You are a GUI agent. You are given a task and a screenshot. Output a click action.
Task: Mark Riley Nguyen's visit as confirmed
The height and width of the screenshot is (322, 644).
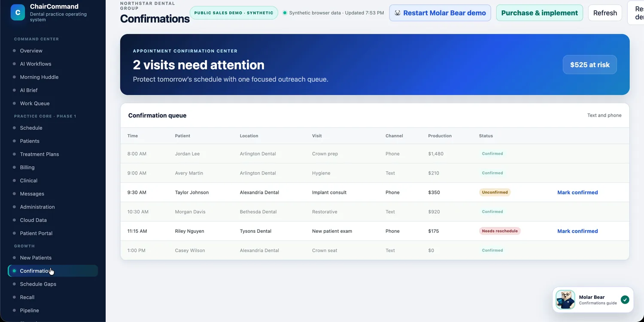tap(577, 231)
